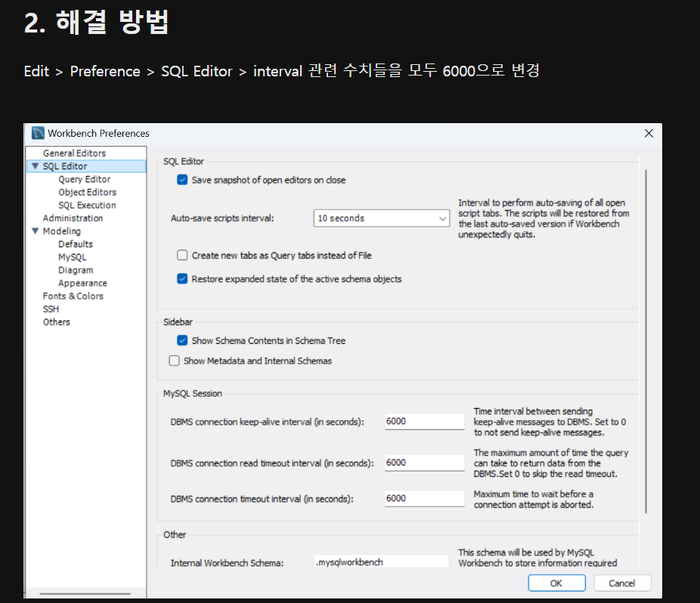700x603 pixels.
Task: Select the Modeling category
Action: [61, 231]
